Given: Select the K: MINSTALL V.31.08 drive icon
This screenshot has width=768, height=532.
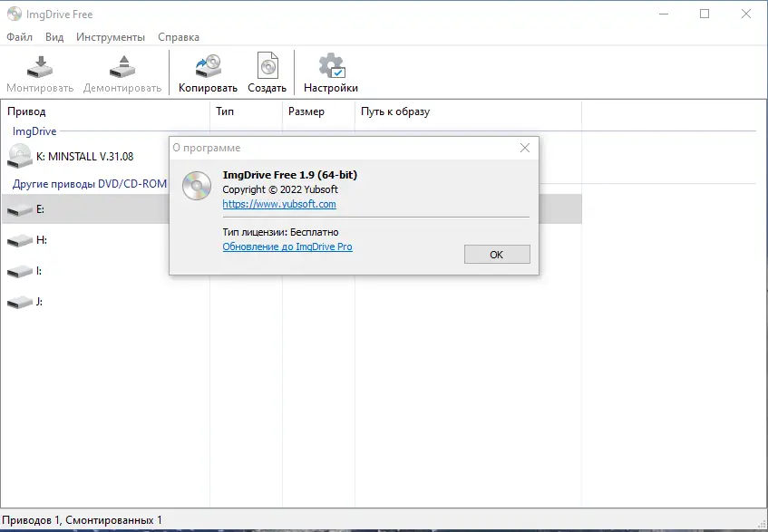Looking at the screenshot, I should click(x=20, y=156).
